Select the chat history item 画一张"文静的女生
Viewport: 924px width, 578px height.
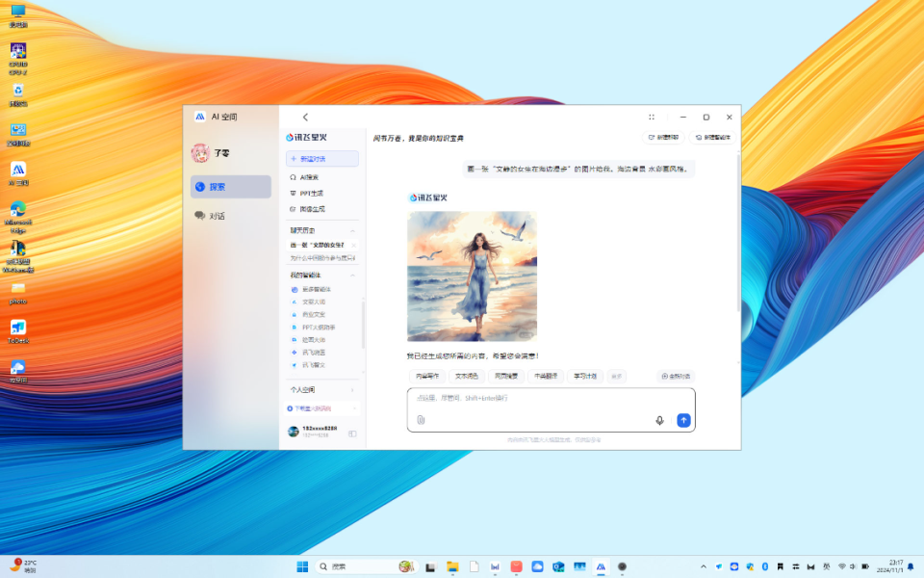tap(318, 245)
